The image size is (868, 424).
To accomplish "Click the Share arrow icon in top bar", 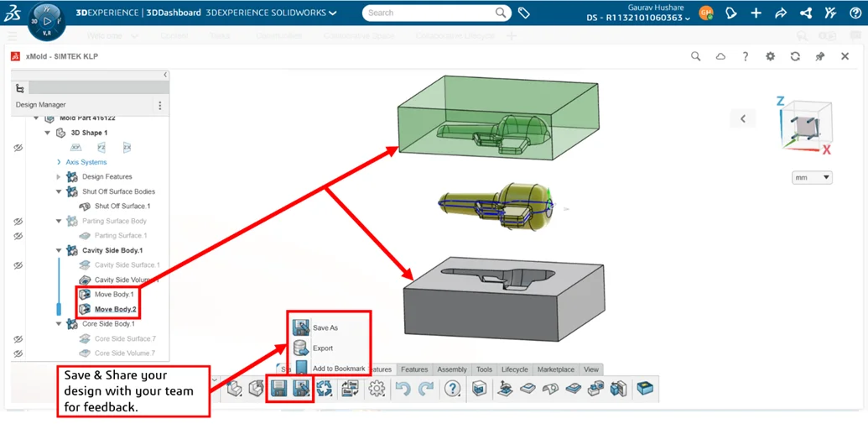I will point(781,13).
